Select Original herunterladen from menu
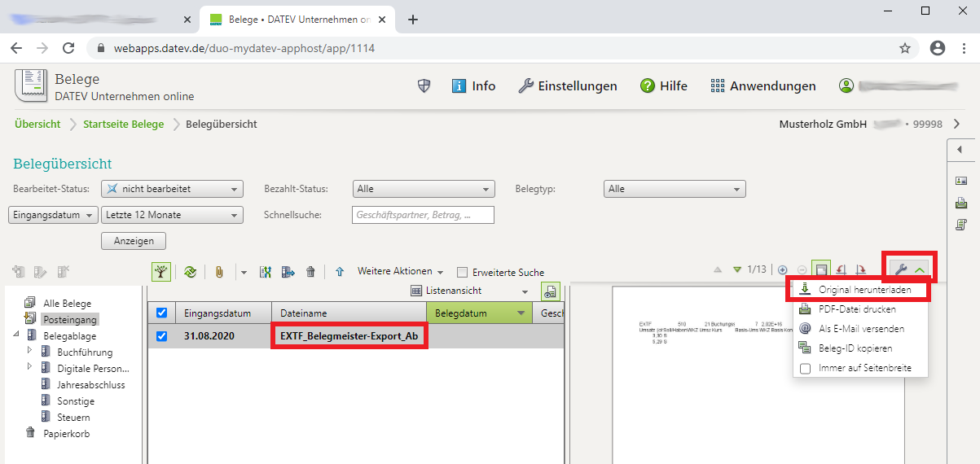 (862, 290)
